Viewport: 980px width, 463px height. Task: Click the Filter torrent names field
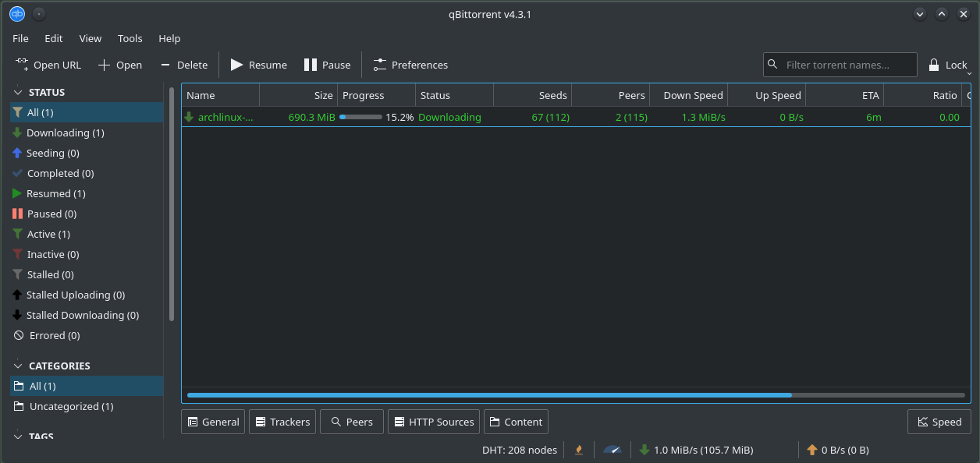point(840,65)
